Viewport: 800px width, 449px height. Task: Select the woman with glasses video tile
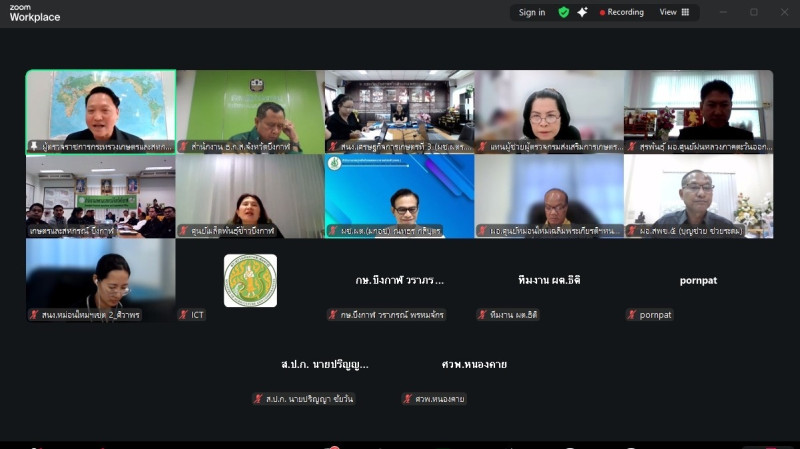[549, 112]
